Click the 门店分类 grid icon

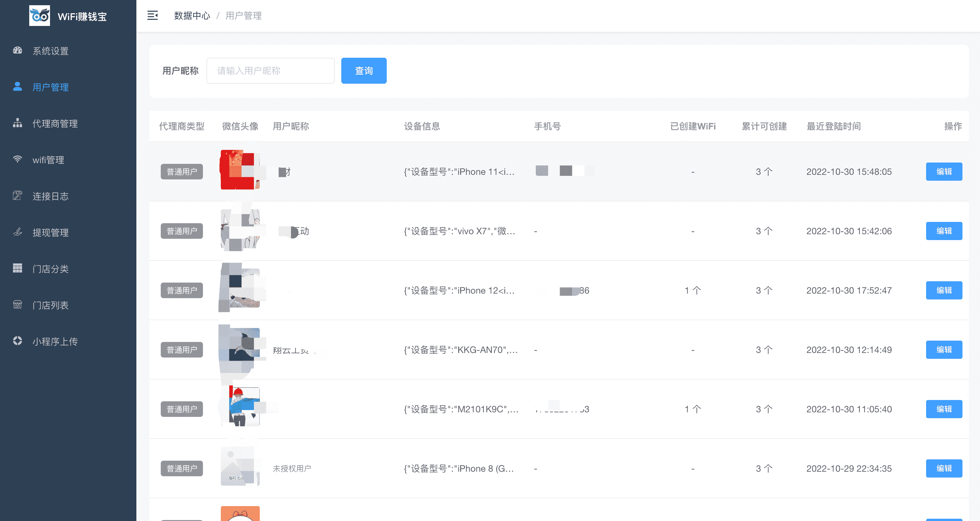[18, 268]
